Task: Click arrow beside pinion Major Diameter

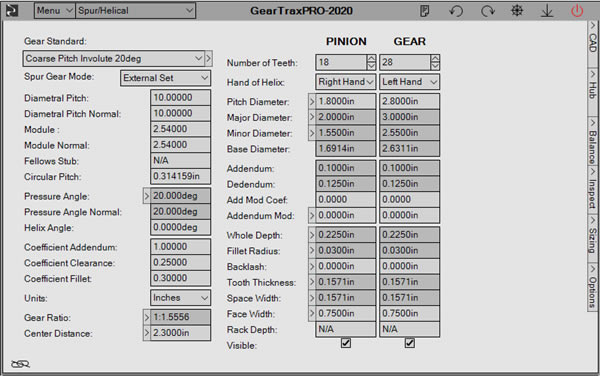Action: [x=312, y=117]
